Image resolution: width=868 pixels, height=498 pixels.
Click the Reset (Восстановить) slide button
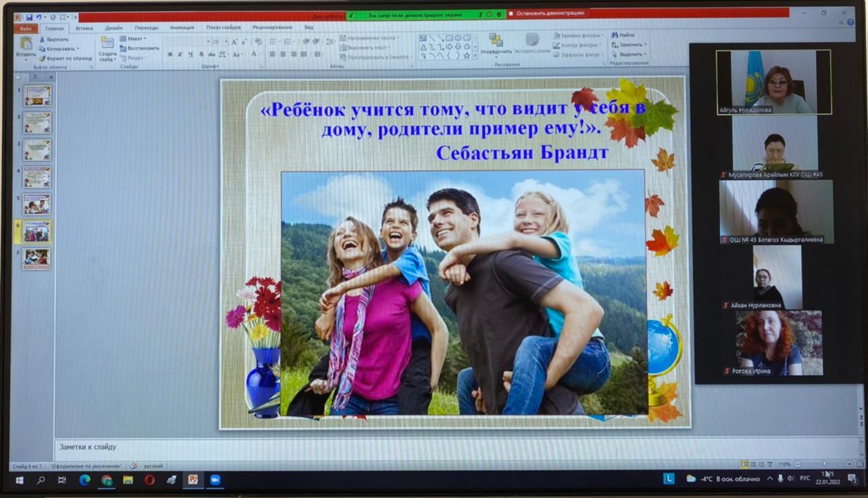(141, 48)
